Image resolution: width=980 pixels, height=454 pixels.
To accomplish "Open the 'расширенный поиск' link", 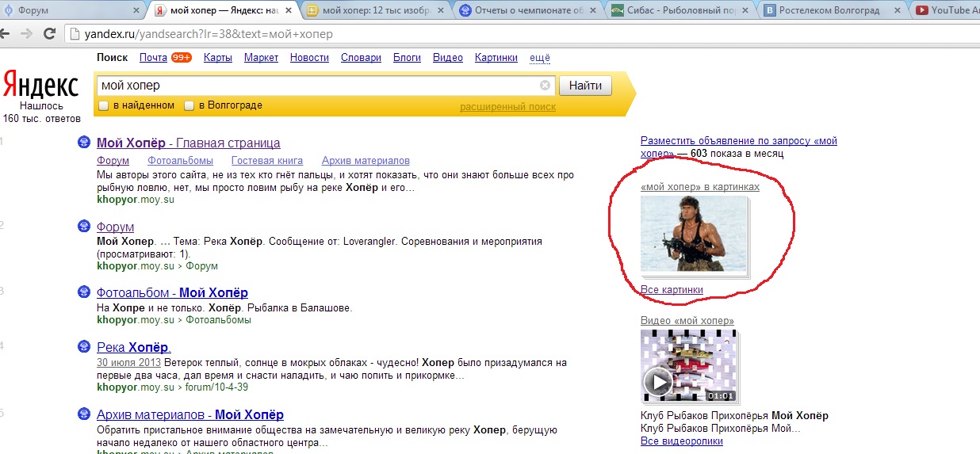I will point(507,107).
